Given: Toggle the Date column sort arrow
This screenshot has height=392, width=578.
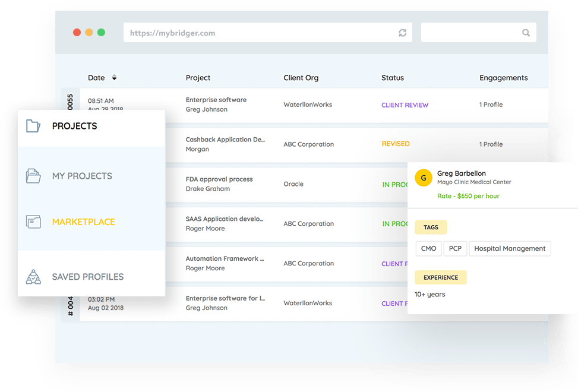Looking at the screenshot, I should [114, 78].
